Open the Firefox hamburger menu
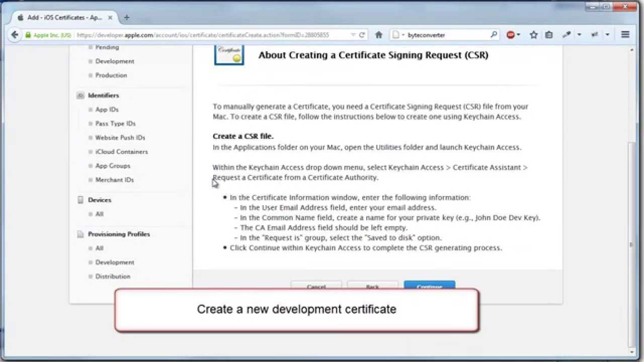This screenshot has width=644, height=362. (x=625, y=35)
